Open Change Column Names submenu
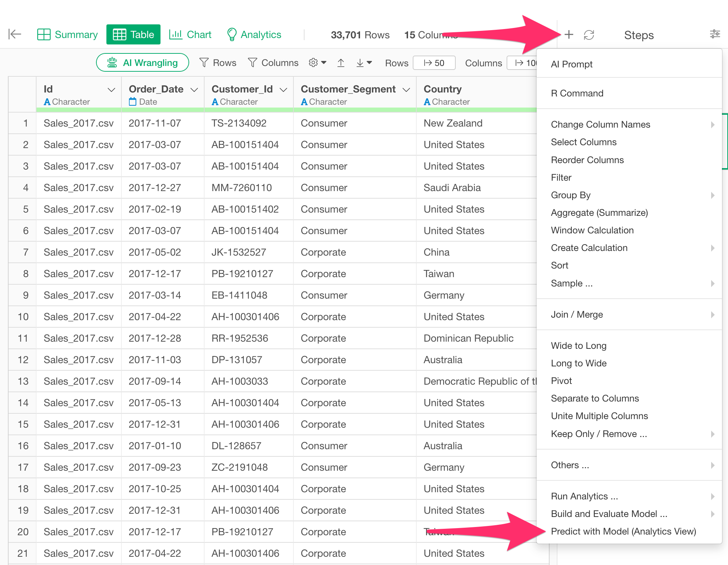Viewport: 728px width, 565px height. pyautogui.click(x=629, y=124)
